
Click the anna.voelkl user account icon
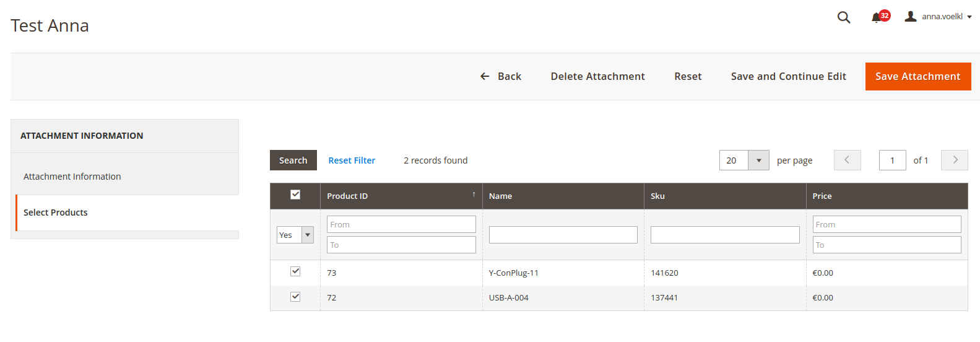pos(910,17)
